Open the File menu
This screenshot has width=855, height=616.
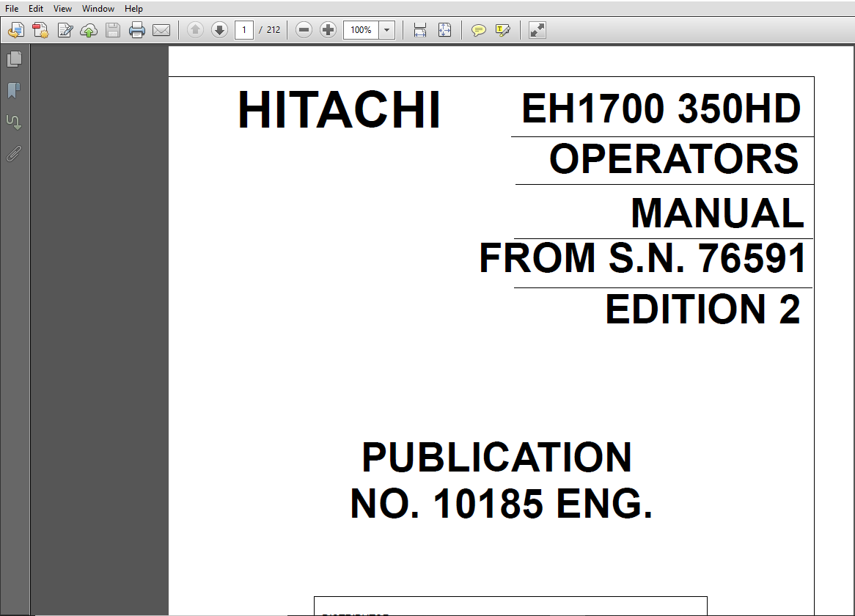[12, 9]
